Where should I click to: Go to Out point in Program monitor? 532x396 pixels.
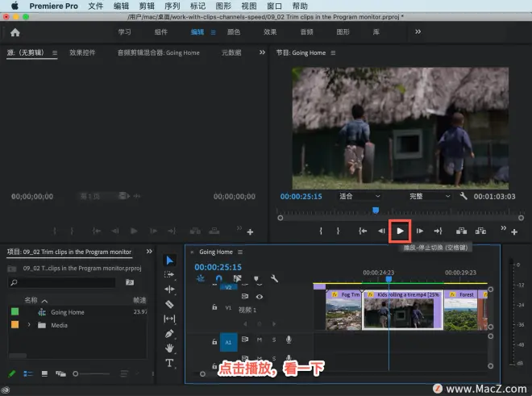point(438,231)
